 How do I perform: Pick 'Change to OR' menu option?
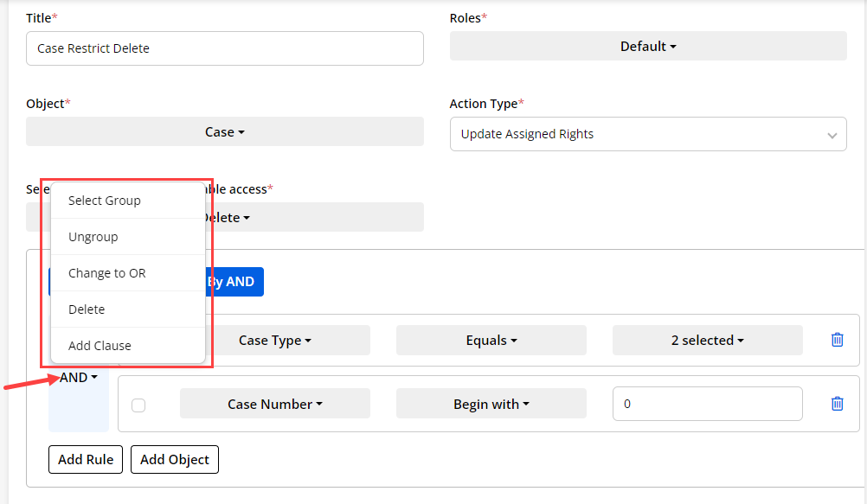coord(107,273)
